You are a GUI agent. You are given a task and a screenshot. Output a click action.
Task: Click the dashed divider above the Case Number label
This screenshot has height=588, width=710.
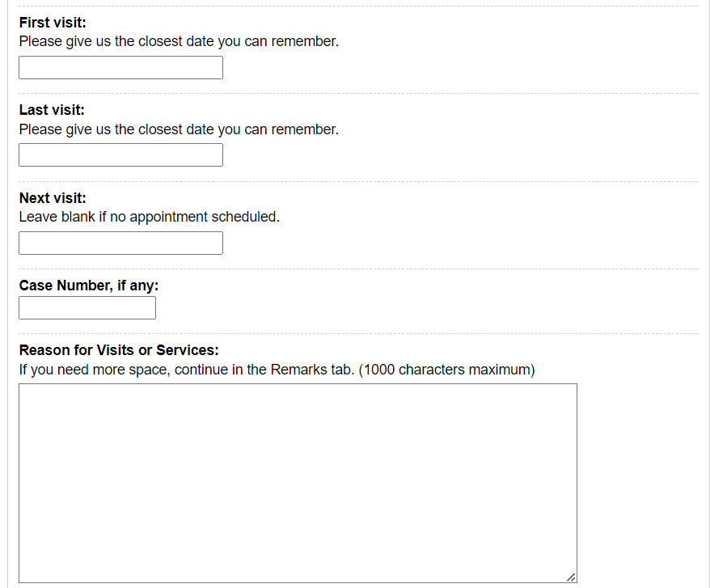pos(358,269)
